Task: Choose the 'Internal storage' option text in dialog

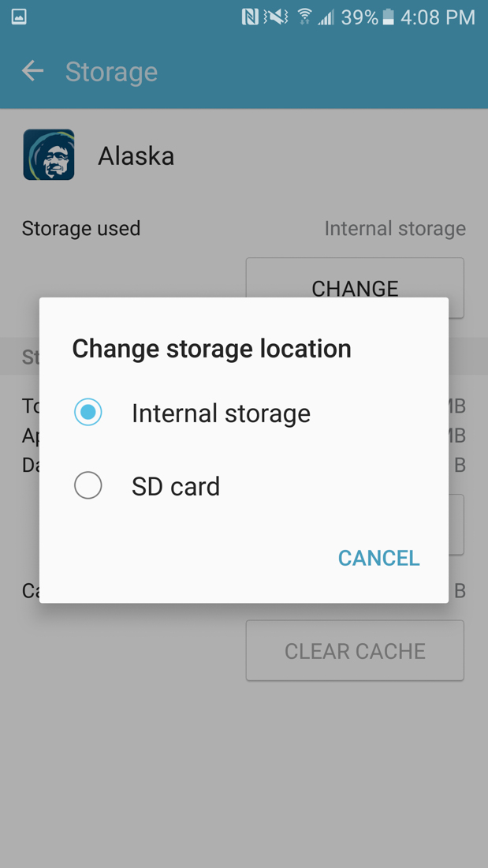Action: click(x=221, y=413)
